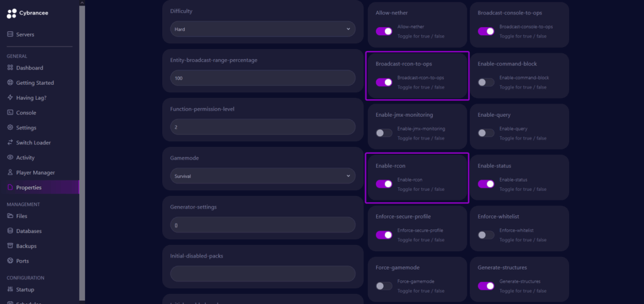Click the Function-permission-level input field

(x=263, y=127)
